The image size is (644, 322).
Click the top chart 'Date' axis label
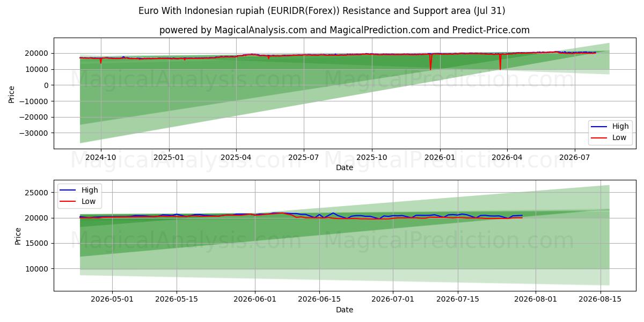click(344, 167)
